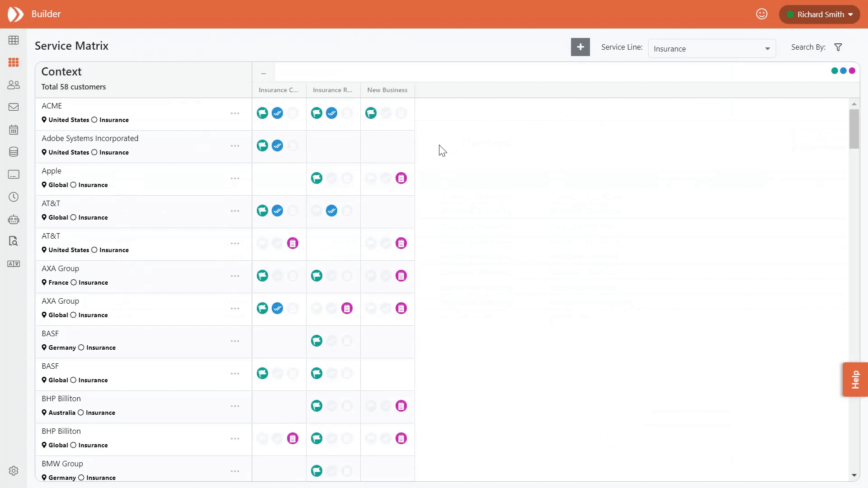
Task: Open the robot icon in the sidebar
Action: [x=14, y=220]
